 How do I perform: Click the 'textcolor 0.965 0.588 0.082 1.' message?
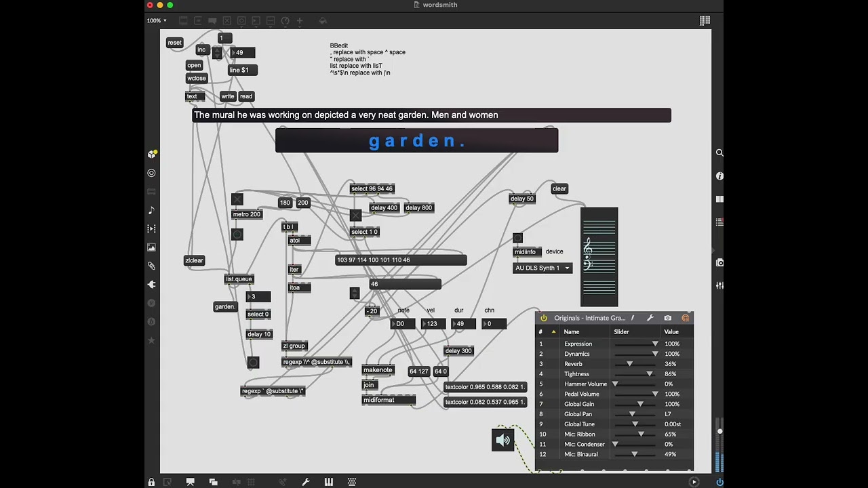point(485,387)
